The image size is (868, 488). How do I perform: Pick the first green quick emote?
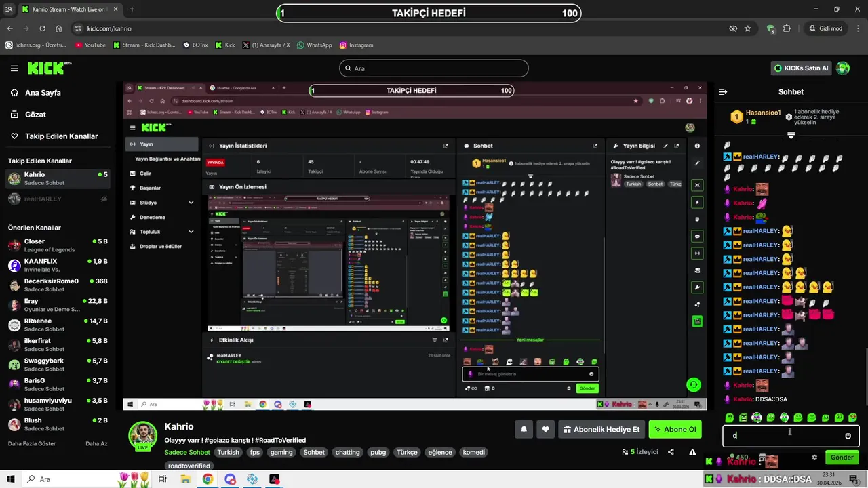729,418
